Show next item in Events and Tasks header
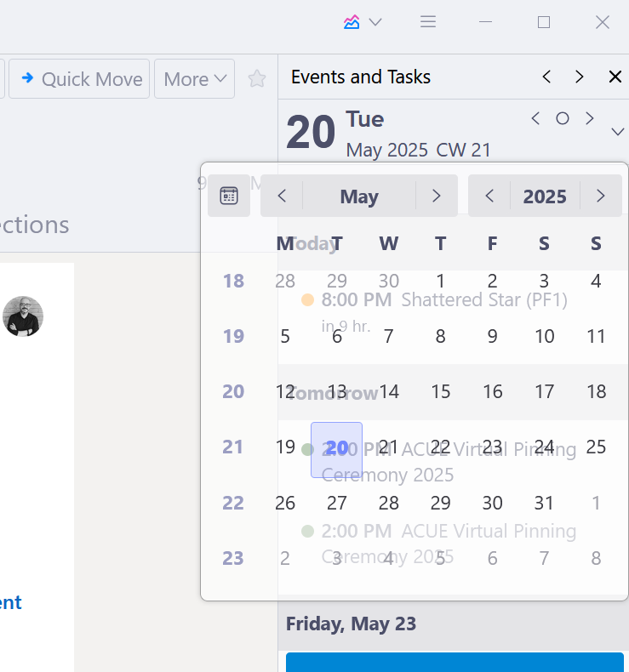Screen dimensions: 629x672 [x=580, y=77]
